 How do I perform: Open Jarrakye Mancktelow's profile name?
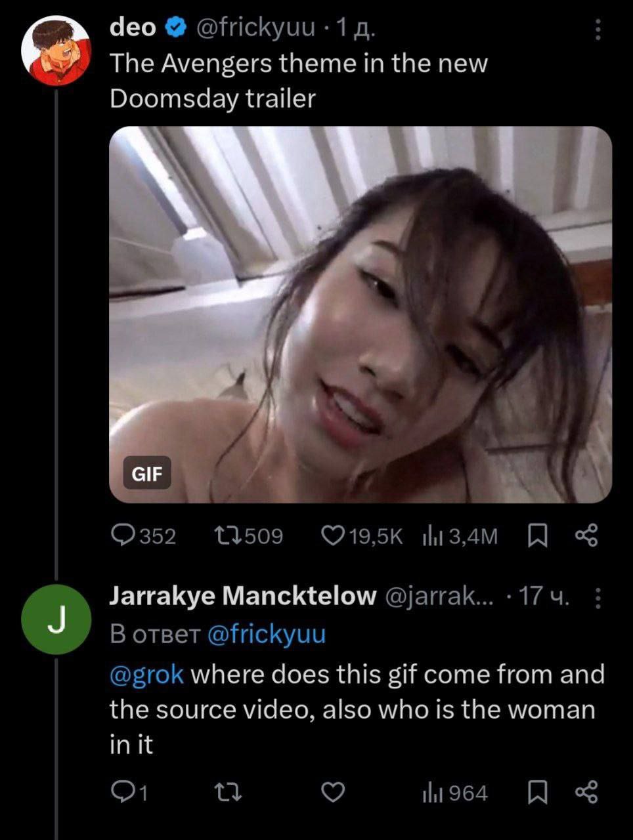click(242, 596)
